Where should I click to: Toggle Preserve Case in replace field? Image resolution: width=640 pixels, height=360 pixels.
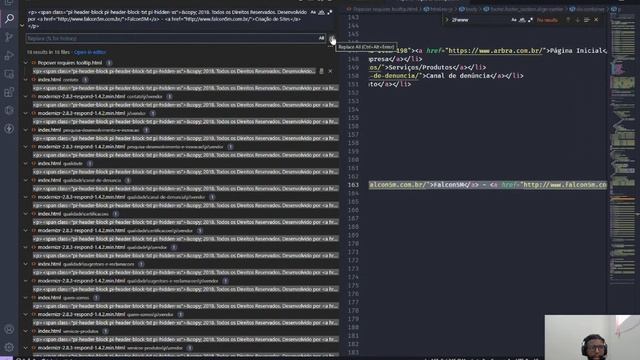point(321,38)
